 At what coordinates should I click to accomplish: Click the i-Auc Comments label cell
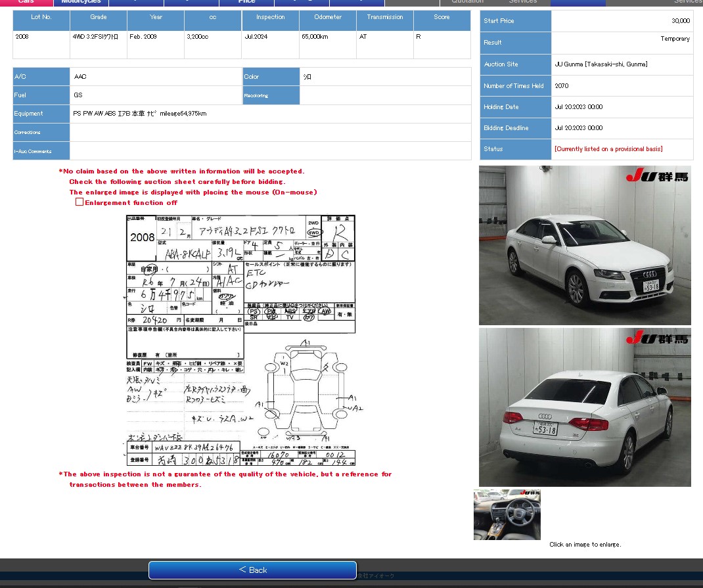coord(41,151)
